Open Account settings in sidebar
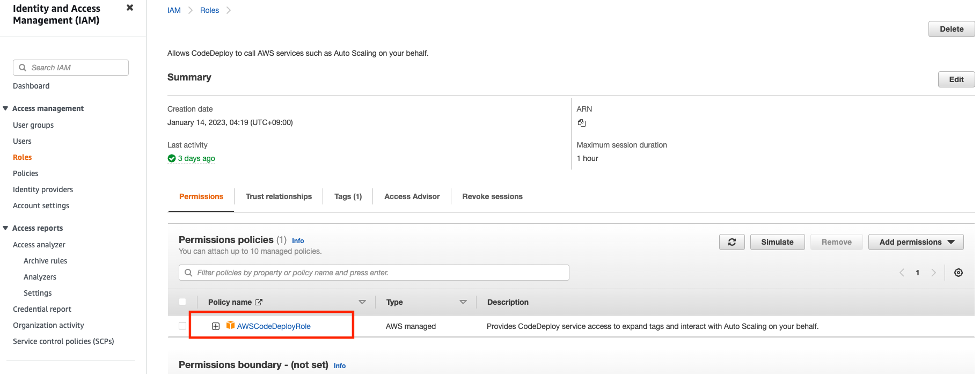Image resolution: width=980 pixels, height=374 pixels. 41,206
